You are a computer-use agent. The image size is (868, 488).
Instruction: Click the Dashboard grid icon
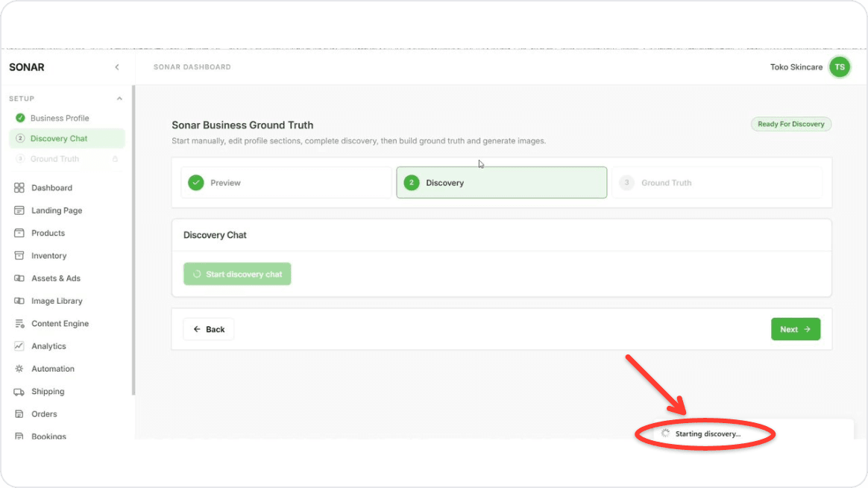pyautogui.click(x=19, y=188)
